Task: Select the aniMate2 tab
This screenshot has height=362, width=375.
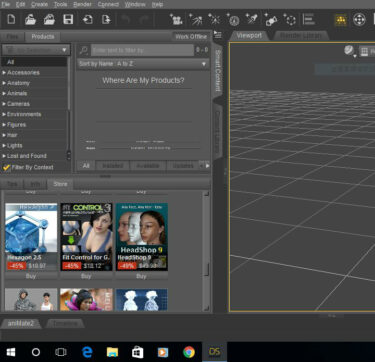Action: click(x=21, y=323)
